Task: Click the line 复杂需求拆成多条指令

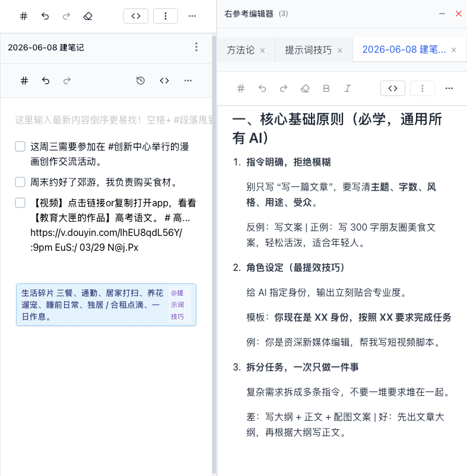Action: point(349,392)
